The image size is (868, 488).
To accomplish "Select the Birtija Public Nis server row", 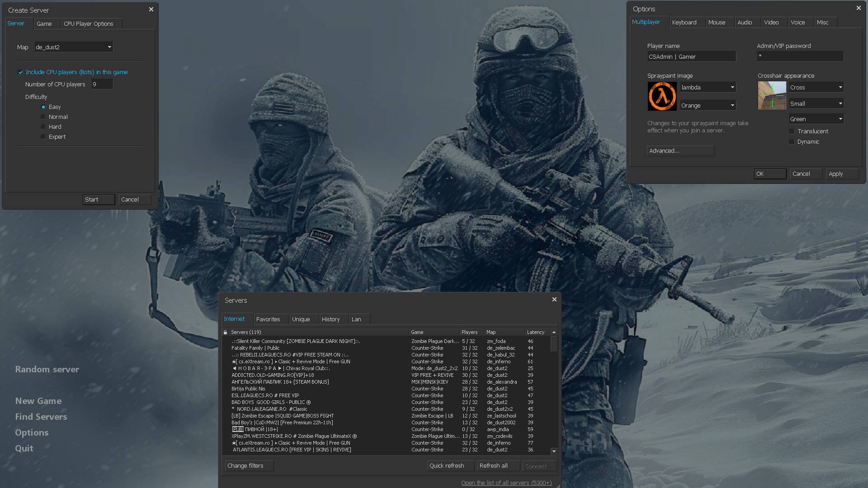I will [386, 389].
